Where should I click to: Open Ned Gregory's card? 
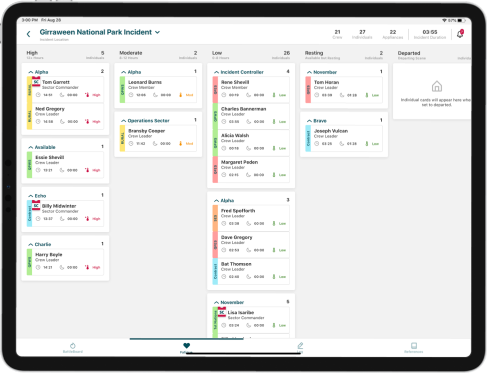point(65,116)
